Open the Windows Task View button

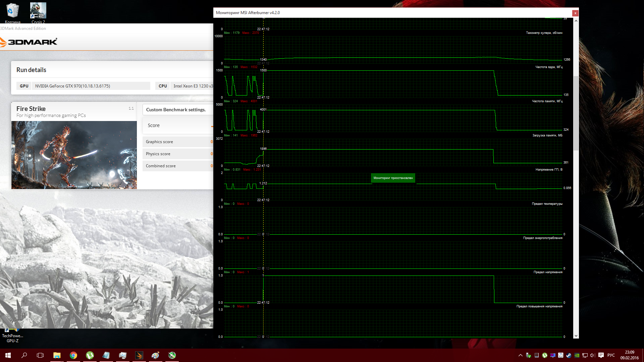(40, 355)
